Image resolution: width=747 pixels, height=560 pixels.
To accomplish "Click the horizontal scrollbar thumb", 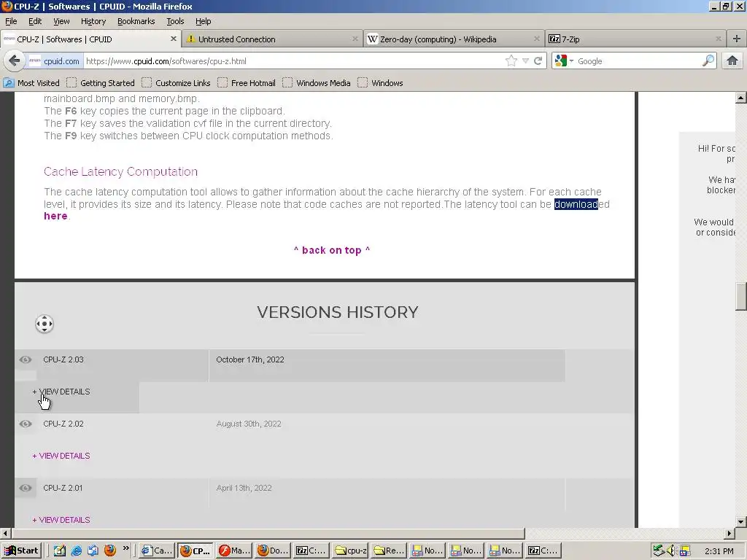I will 268,533.
